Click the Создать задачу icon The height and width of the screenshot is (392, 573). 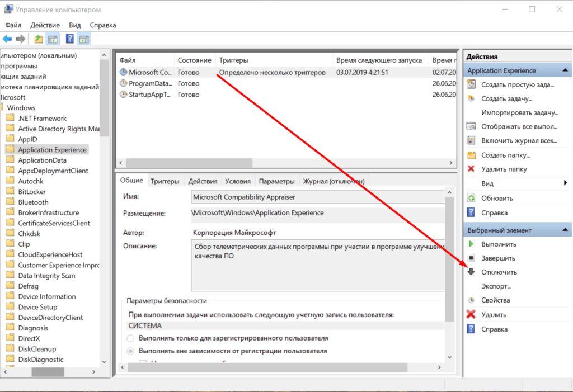(x=471, y=98)
